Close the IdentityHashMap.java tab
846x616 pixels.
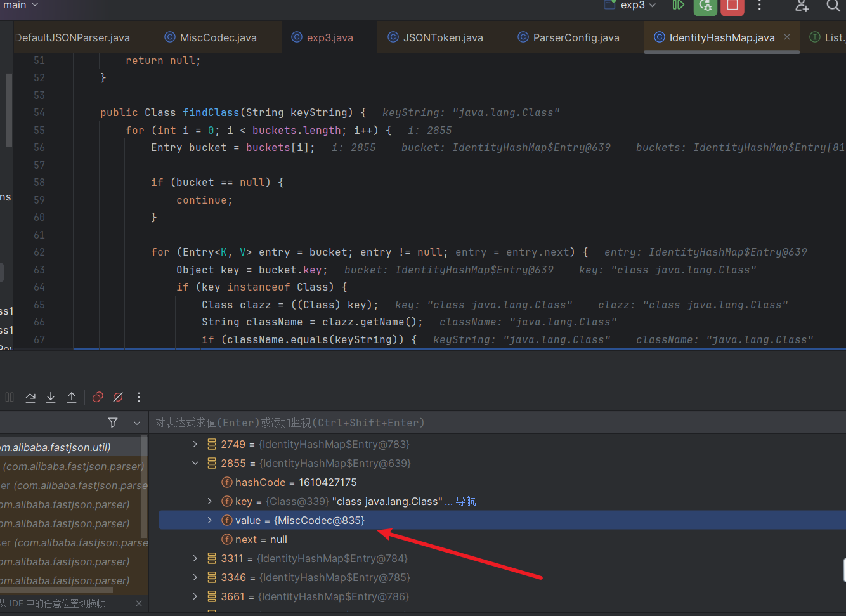point(787,37)
